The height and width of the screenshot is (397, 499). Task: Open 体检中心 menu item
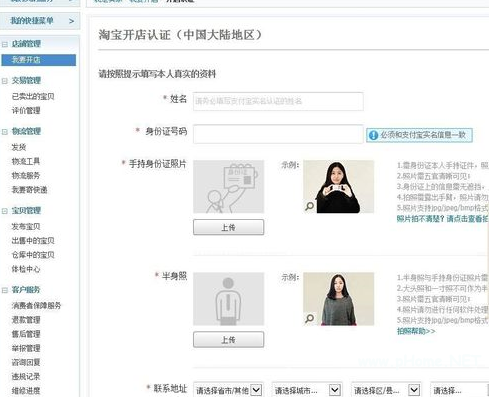[x=26, y=269]
